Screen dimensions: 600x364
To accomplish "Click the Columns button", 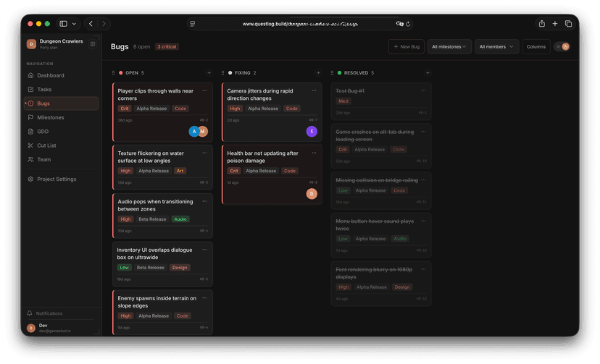I will tap(536, 46).
